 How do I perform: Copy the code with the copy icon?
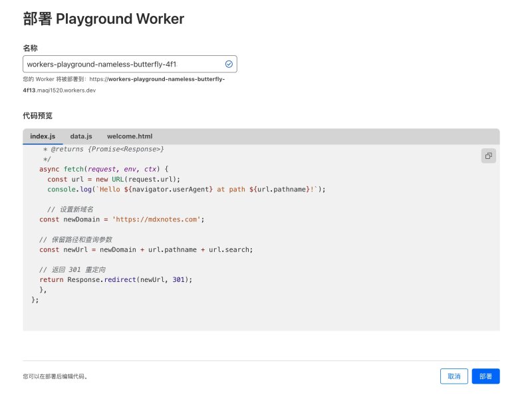[488, 156]
